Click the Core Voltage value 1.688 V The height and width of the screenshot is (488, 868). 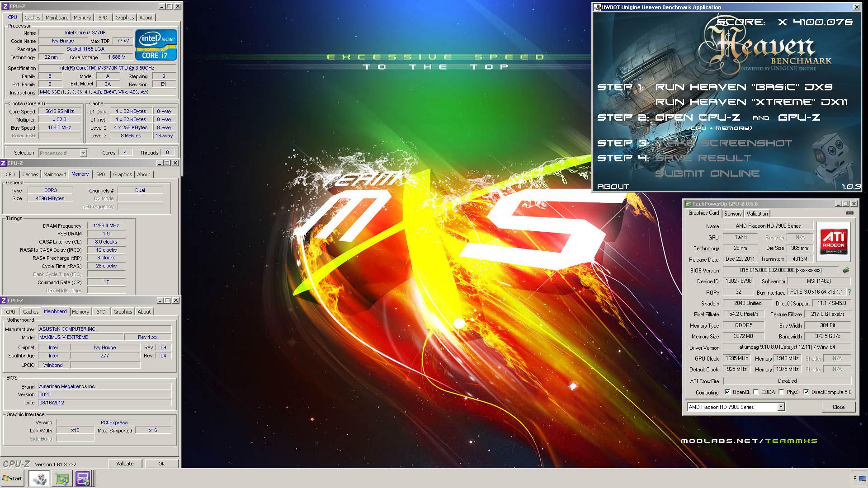point(117,57)
